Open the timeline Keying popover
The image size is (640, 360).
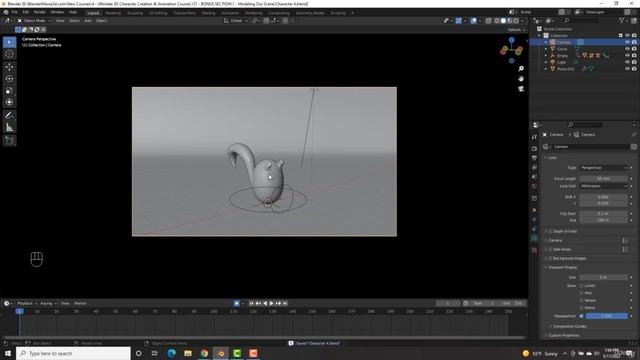pyautogui.click(x=48, y=303)
